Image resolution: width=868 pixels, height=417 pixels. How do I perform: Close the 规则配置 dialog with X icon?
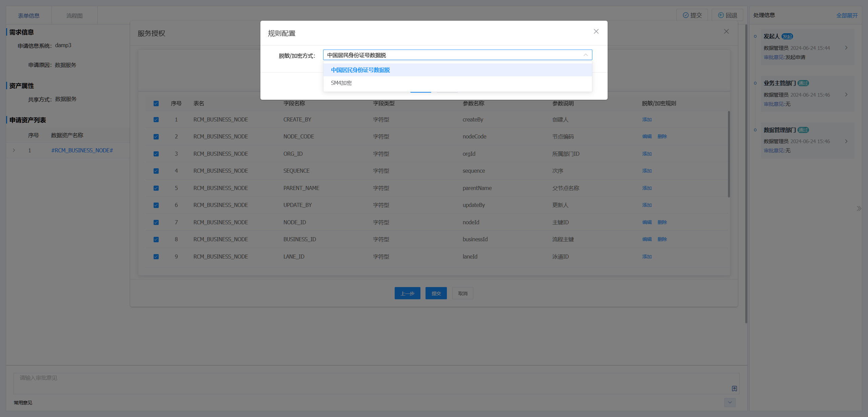tap(596, 32)
